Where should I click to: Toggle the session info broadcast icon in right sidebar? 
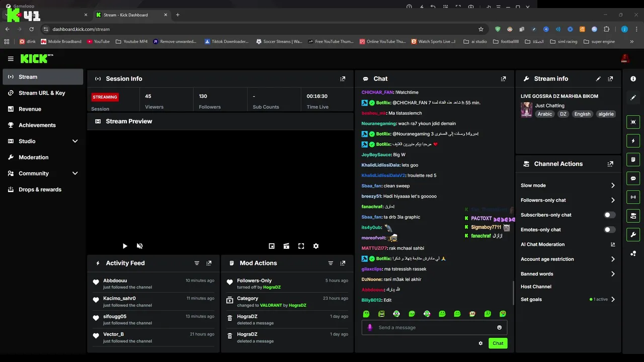(x=633, y=197)
